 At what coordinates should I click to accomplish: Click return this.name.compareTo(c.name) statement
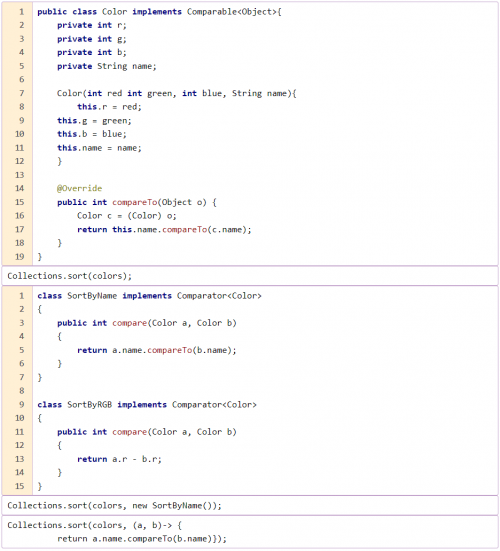coord(164,229)
